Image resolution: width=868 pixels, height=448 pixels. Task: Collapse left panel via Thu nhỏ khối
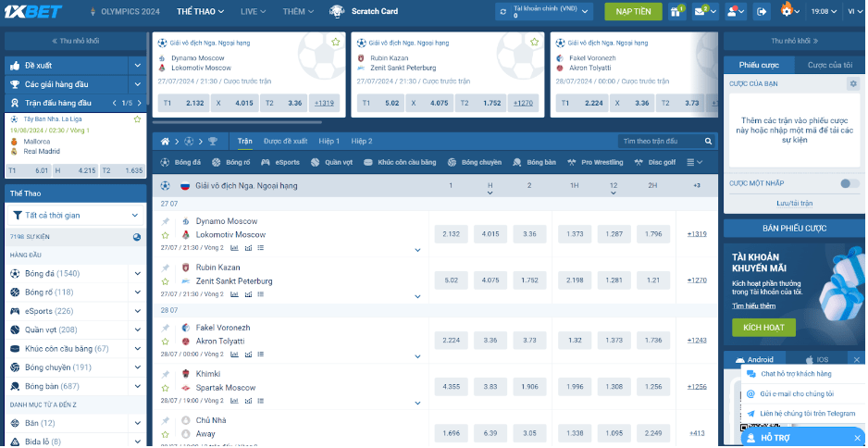click(75, 41)
